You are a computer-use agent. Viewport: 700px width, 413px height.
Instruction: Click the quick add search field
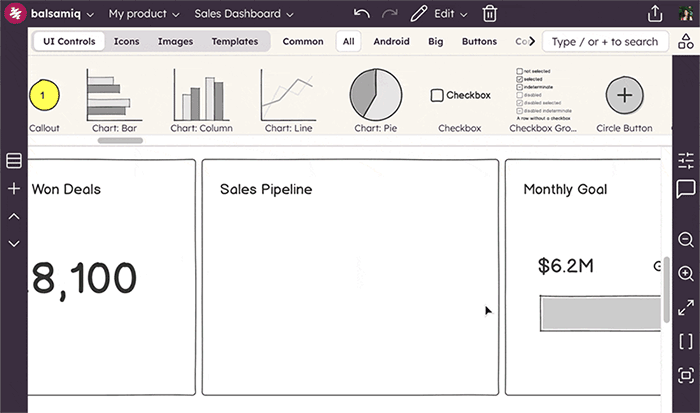(x=605, y=42)
